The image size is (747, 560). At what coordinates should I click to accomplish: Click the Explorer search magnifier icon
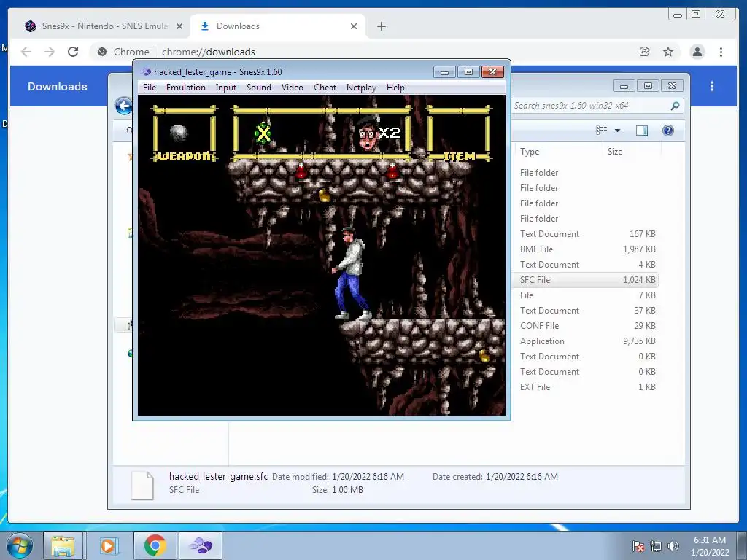(x=675, y=106)
